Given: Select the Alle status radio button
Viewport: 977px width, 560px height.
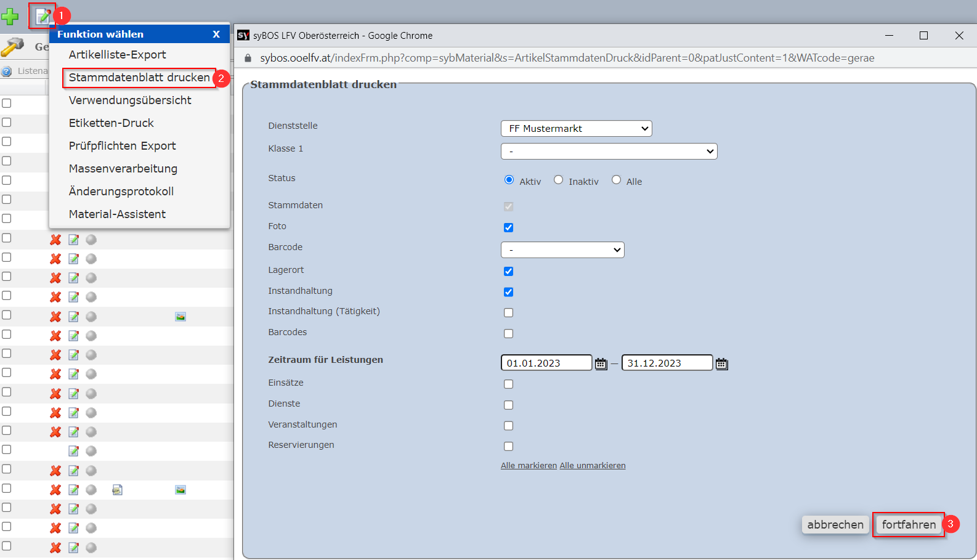Looking at the screenshot, I should pos(616,180).
